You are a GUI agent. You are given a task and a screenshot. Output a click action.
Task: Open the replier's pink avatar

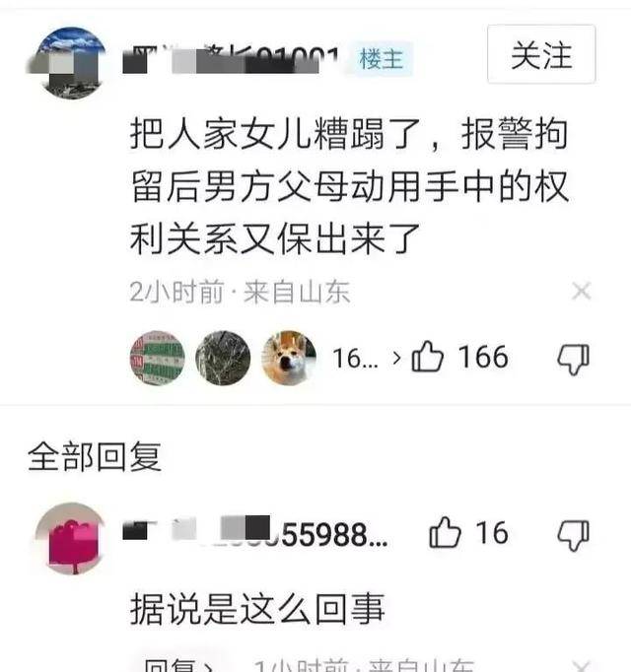(70, 538)
